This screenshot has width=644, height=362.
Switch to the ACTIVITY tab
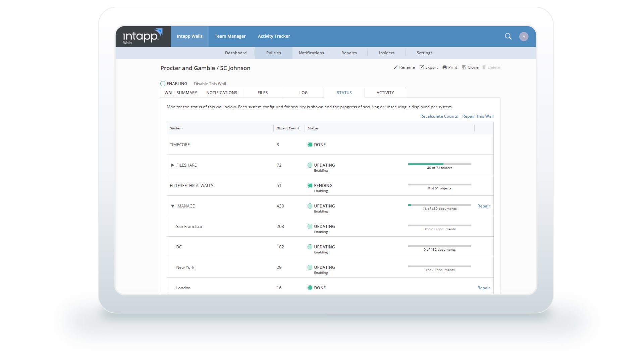385,93
